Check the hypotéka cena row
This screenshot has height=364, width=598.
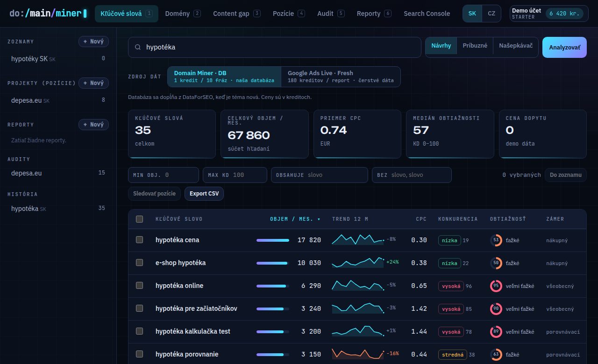[139, 240]
